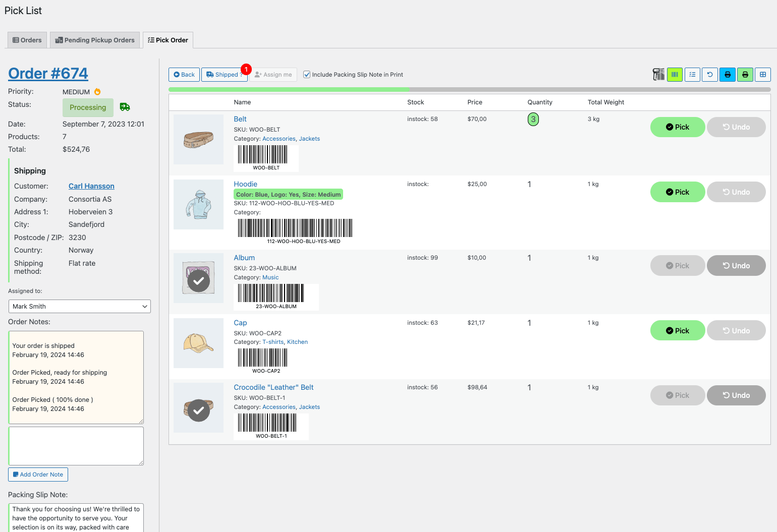777x532 pixels.
Task: Open the Order #674 link
Action: 48,74
